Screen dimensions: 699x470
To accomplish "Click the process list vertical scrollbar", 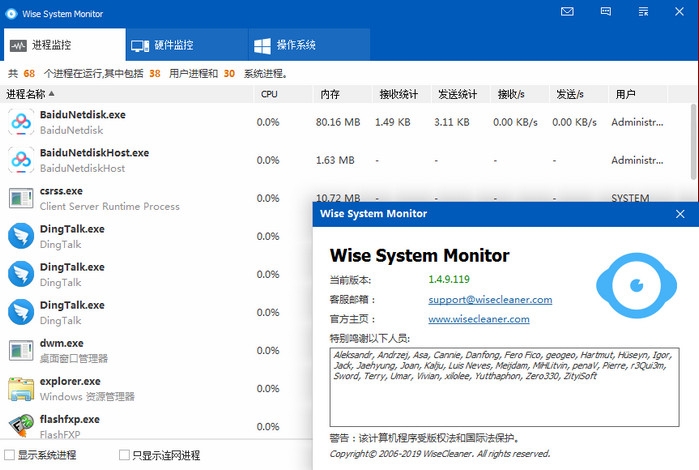I will click(693, 142).
